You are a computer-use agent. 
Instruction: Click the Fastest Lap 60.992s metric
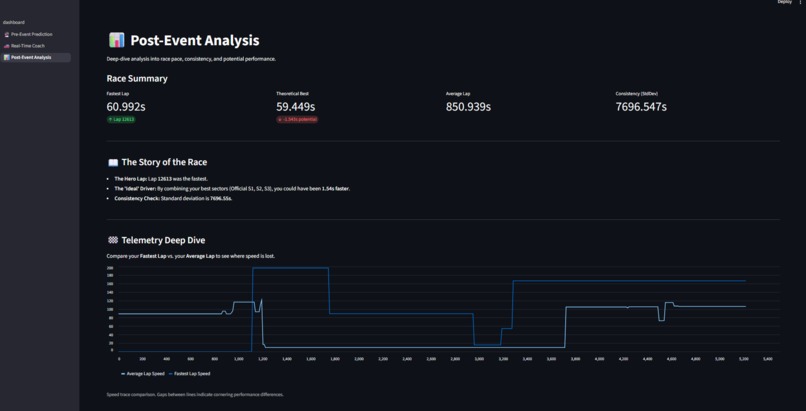point(126,107)
